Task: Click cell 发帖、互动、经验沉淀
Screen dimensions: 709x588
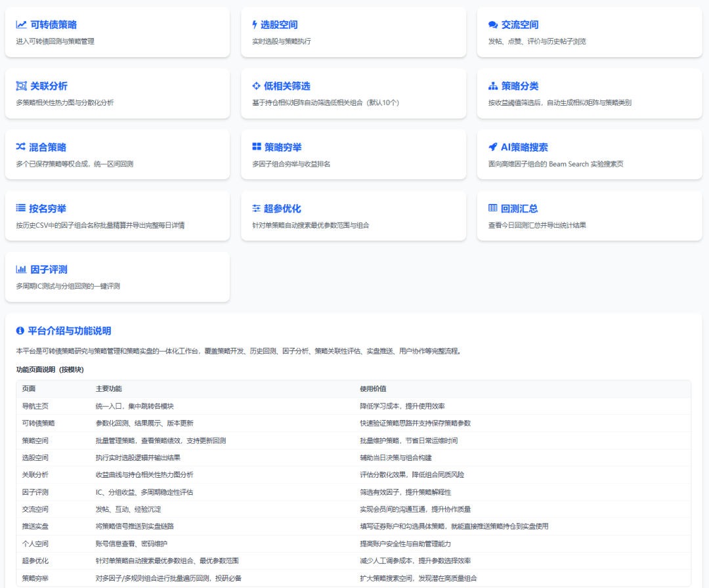Action: 129,509
